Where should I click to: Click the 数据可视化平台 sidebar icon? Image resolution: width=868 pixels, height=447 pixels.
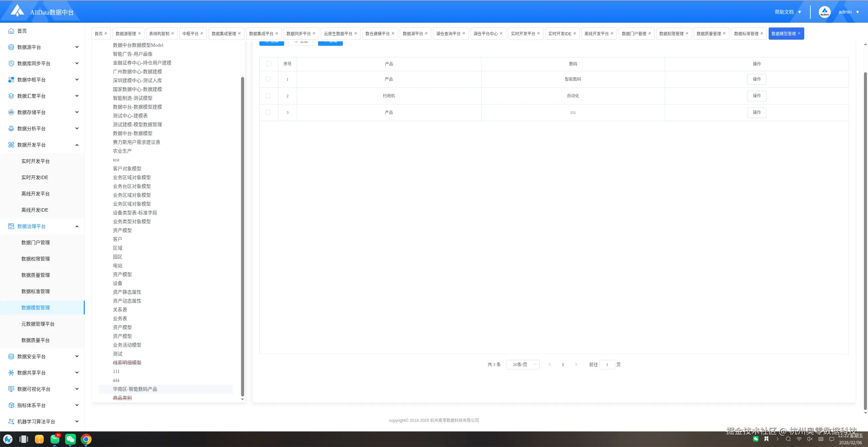pyautogui.click(x=11, y=389)
